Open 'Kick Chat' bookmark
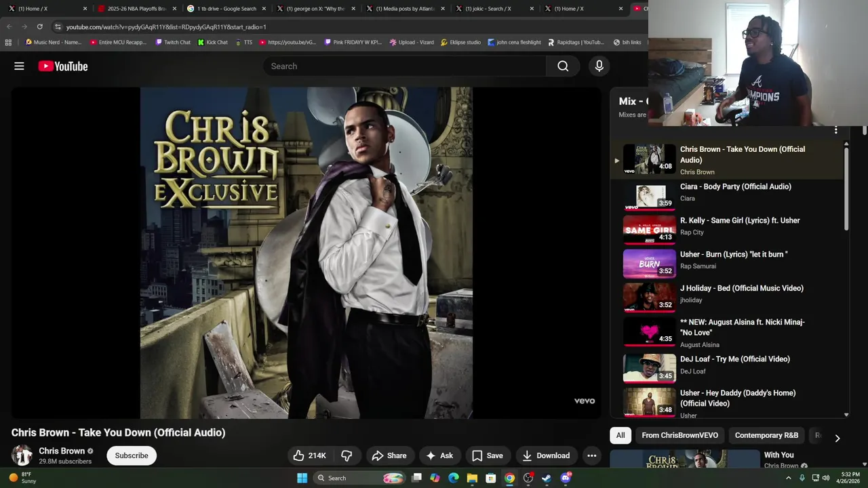This screenshot has height=488, width=868. (x=213, y=42)
